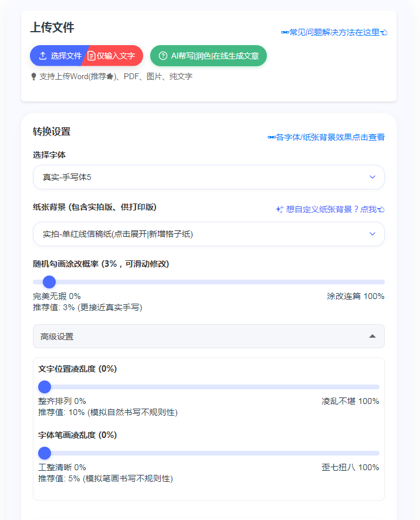420x520 pixels.
Task: Click the upload arrow icon in 选择文件
Action: [43, 56]
